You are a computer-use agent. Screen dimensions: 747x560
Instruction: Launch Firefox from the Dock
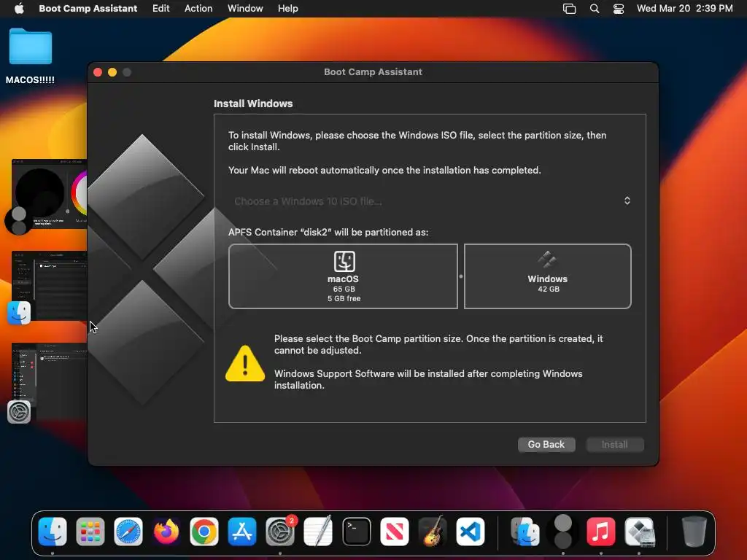click(166, 531)
